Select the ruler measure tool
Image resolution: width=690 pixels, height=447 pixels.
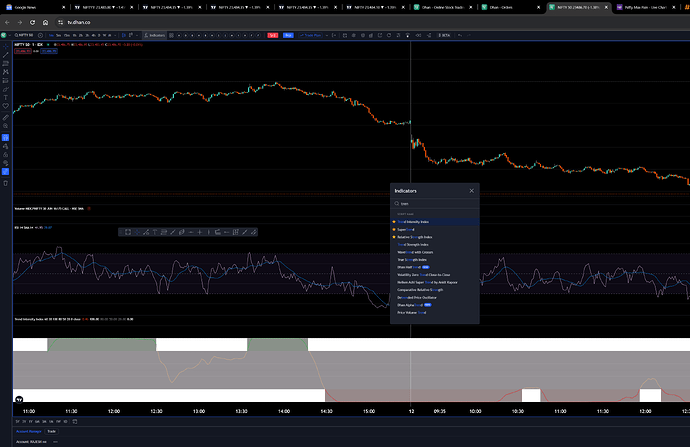(5, 117)
